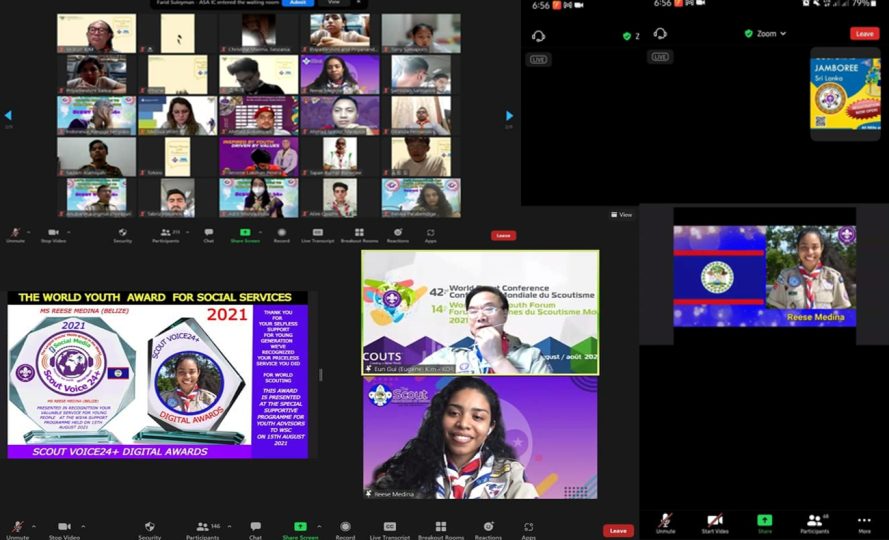The width and height of the screenshot is (889, 540).
Task: Open Apps in upper gallery toolbar
Action: (431, 235)
